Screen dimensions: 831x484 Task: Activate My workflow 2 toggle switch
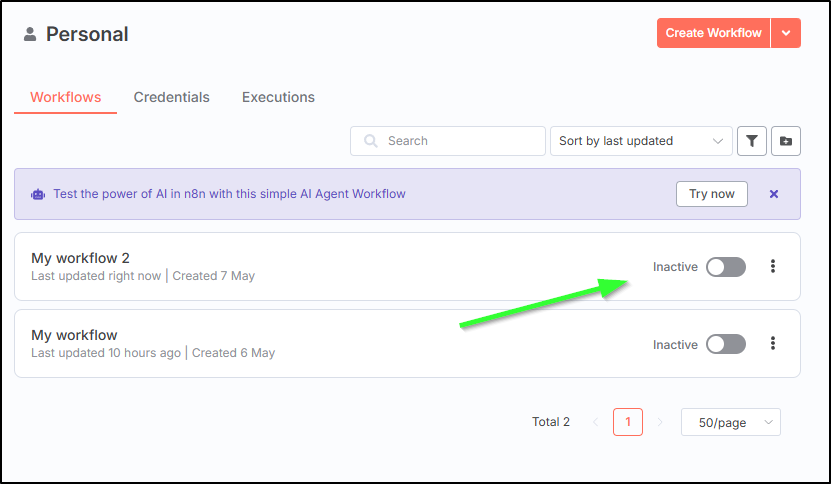(726, 267)
